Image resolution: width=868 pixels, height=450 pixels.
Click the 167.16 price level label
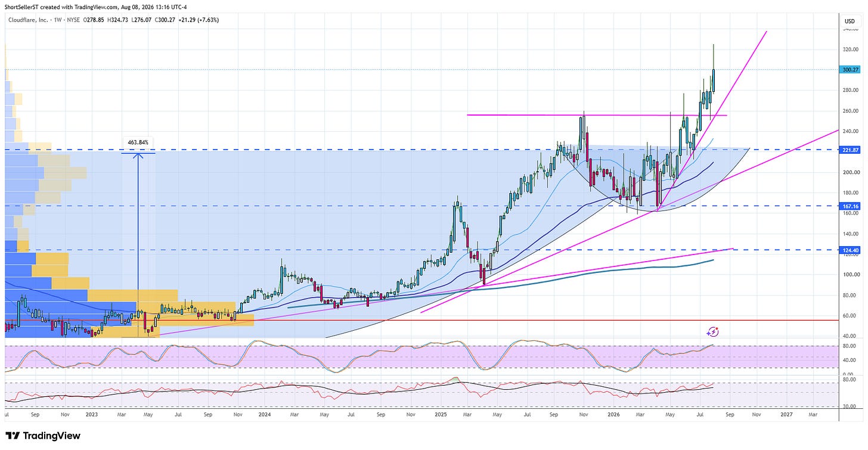850,206
